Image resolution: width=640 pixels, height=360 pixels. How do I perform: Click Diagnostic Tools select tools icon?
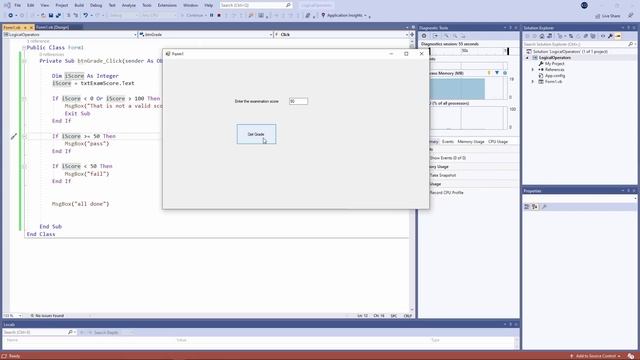(435, 36)
